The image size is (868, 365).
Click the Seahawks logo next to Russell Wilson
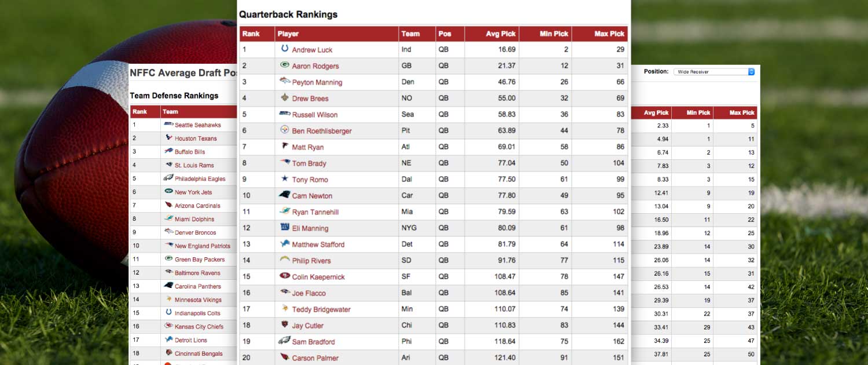coord(284,114)
